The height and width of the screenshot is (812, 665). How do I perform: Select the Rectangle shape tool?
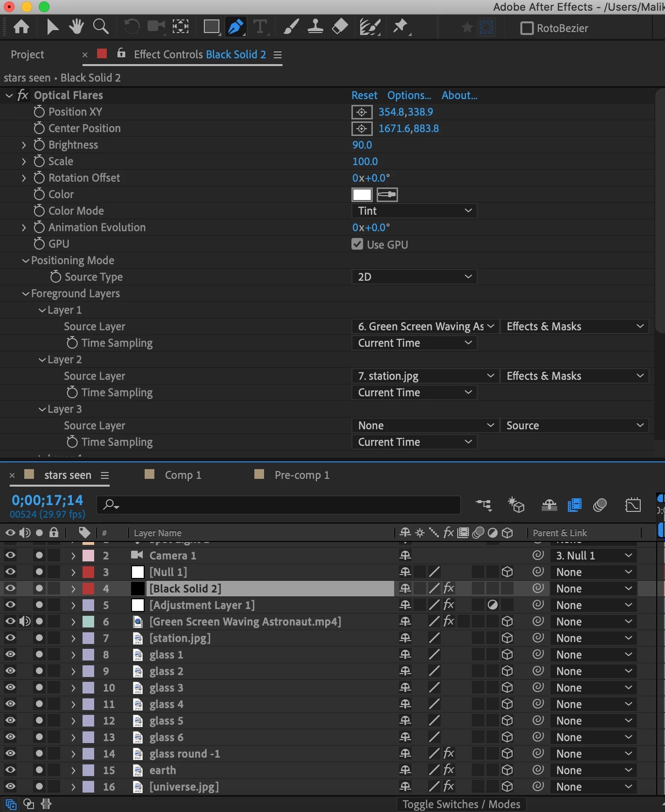(x=212, y=27)
